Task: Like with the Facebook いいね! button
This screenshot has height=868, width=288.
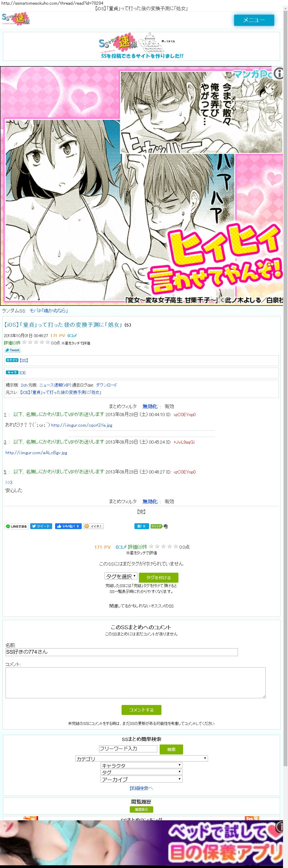Action: point(69,526)
